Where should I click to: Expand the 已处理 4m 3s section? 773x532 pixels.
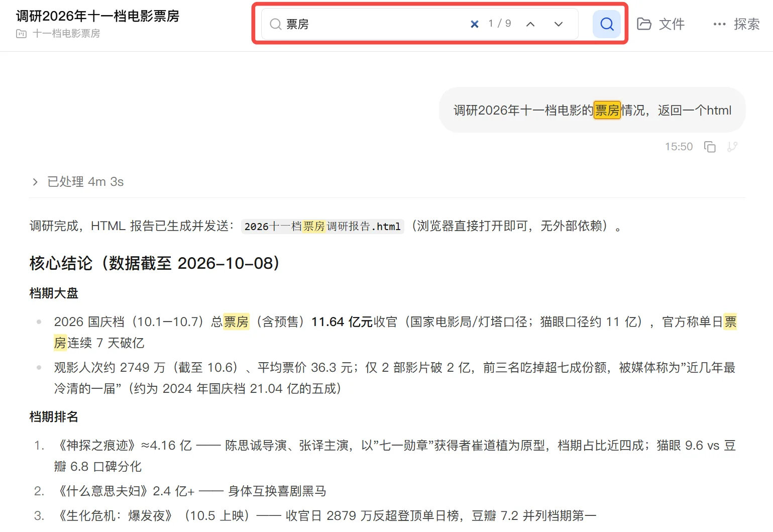pos(78,182)
